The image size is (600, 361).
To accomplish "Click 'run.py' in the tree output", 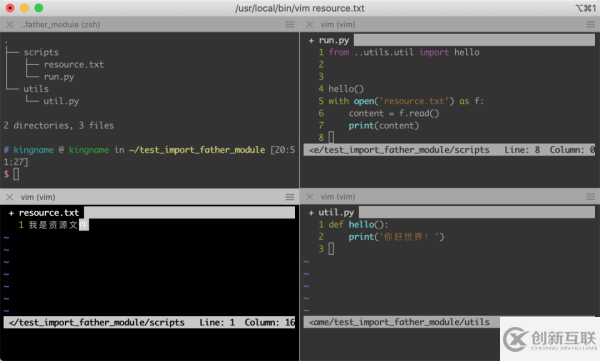I will point(59,77).
